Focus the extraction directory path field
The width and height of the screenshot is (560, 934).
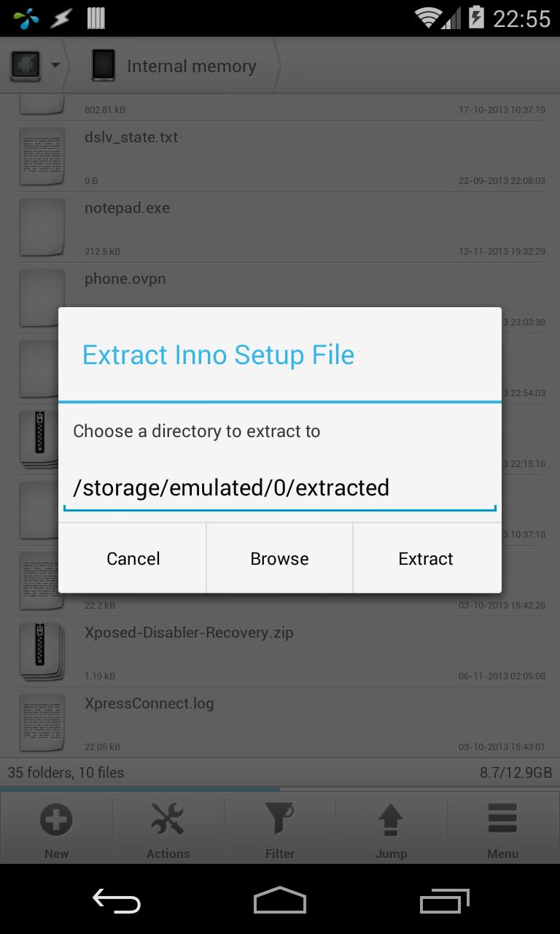click(x=280, y=488)
